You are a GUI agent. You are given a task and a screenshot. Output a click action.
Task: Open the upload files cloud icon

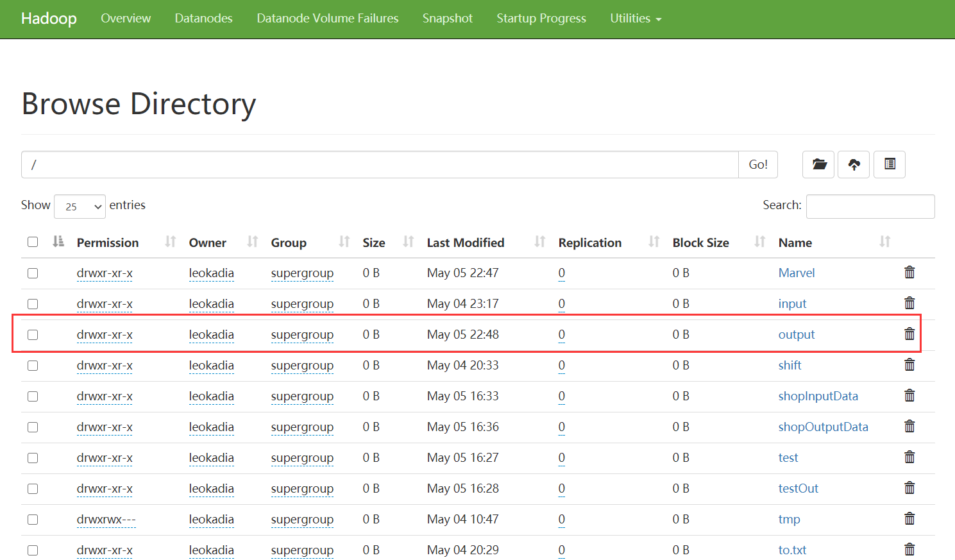pos(854,164)
